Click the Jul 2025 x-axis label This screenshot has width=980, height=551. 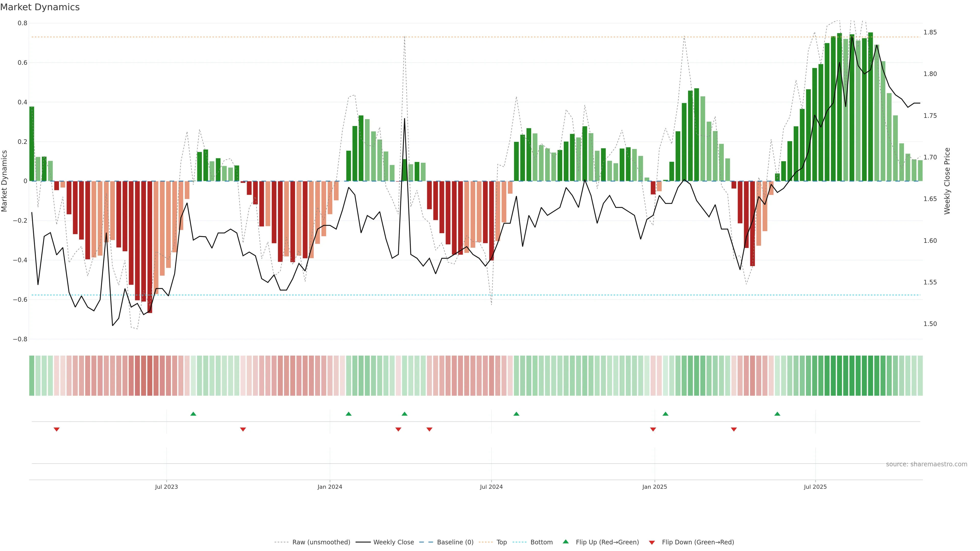click(815, 487)
